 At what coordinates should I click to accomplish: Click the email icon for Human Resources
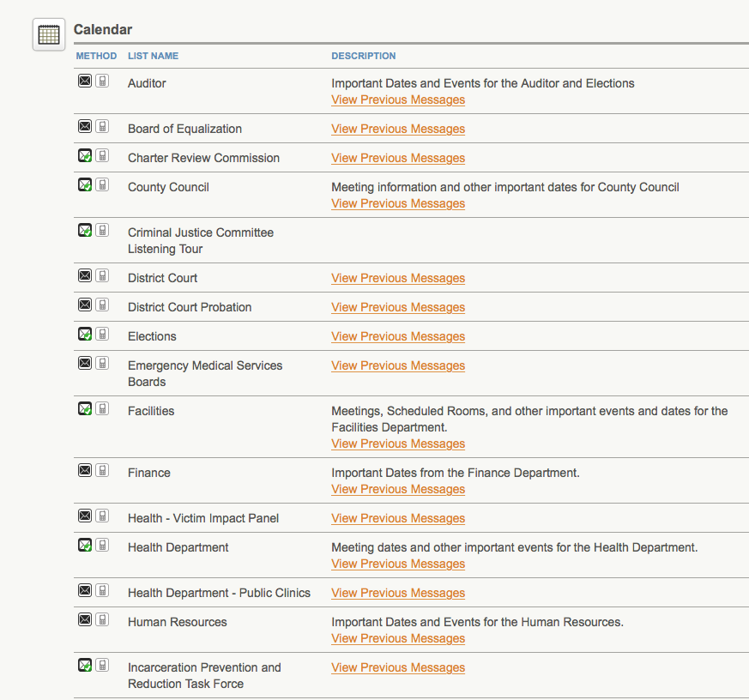[x=85, y=620]
